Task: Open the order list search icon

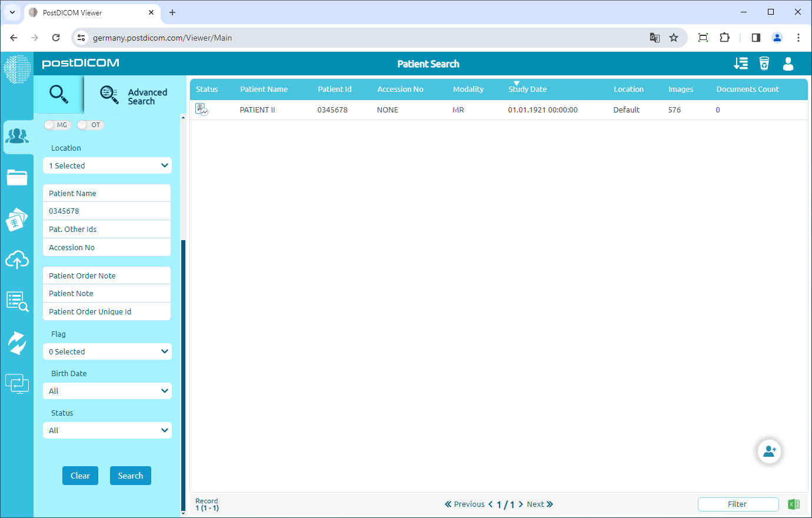Action: [x=18, y=301]
